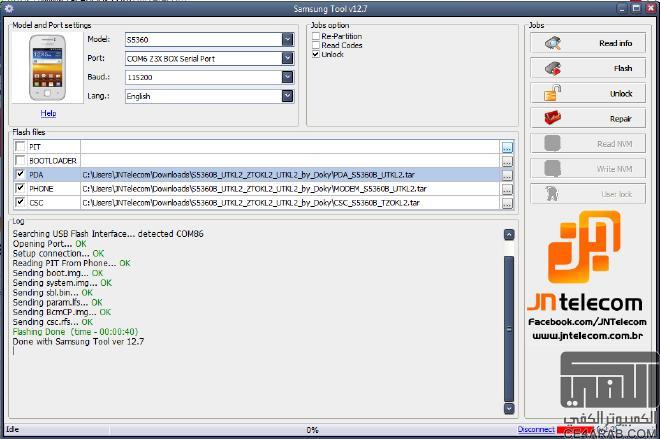Image resolution: width=660 pixels, height=439 pixels.
Task: Click the log scrollbar up arrow
Action: coord(508,235)
